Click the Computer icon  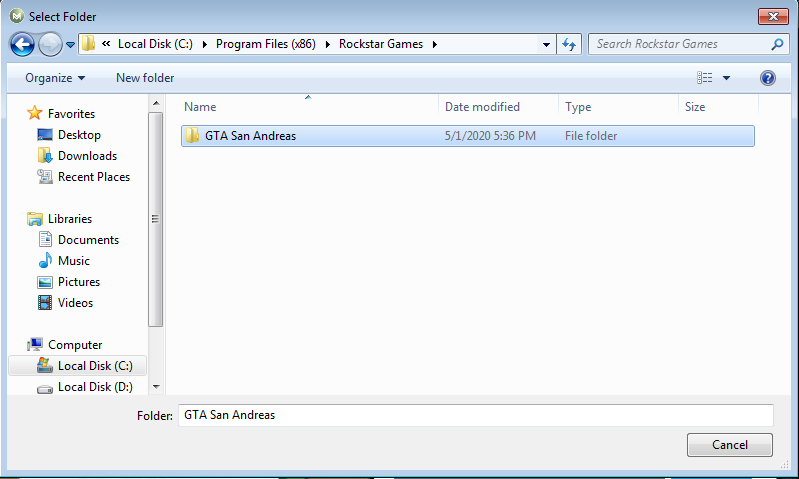(35, 344)
